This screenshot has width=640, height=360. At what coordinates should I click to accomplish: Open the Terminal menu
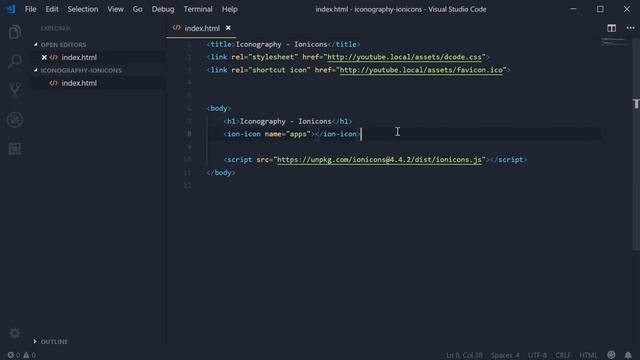click(198, 9)
